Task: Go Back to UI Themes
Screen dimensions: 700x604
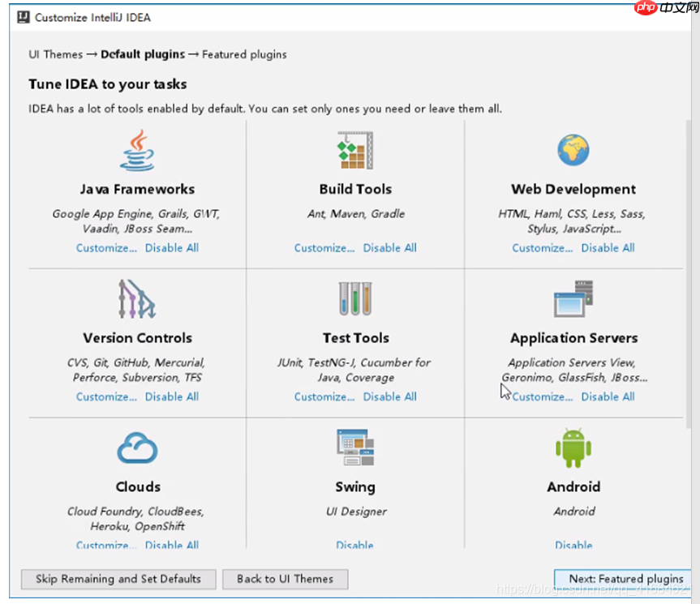Action: coord(286,579)
